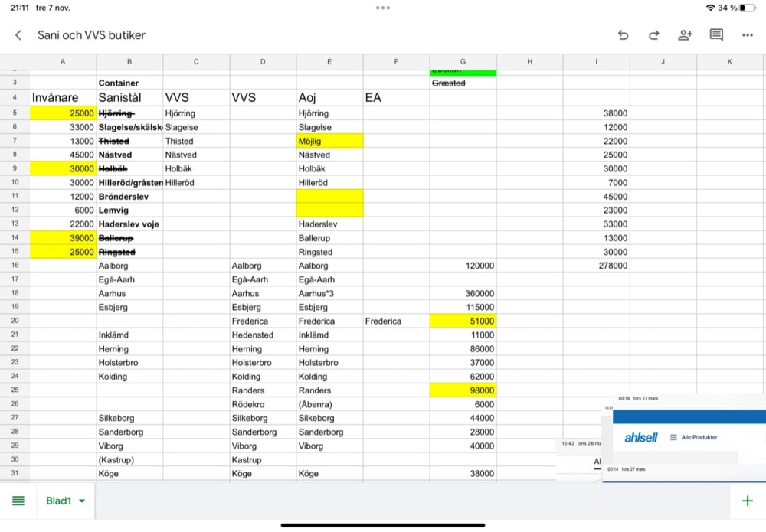Tap the document title Sani och VVS butiker

[x=91, y=35]
